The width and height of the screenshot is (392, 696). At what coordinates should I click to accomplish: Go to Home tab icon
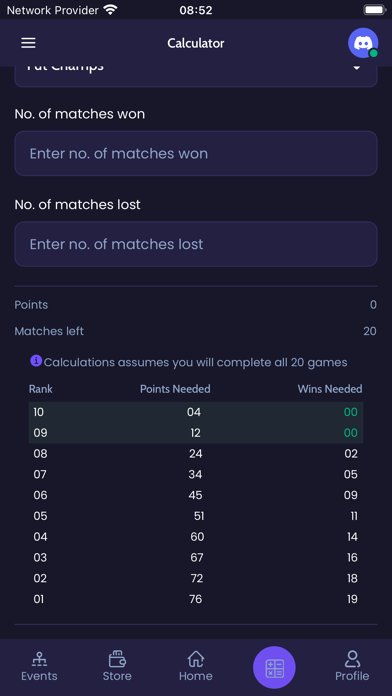pyautogui.click(x=196, y=659)
